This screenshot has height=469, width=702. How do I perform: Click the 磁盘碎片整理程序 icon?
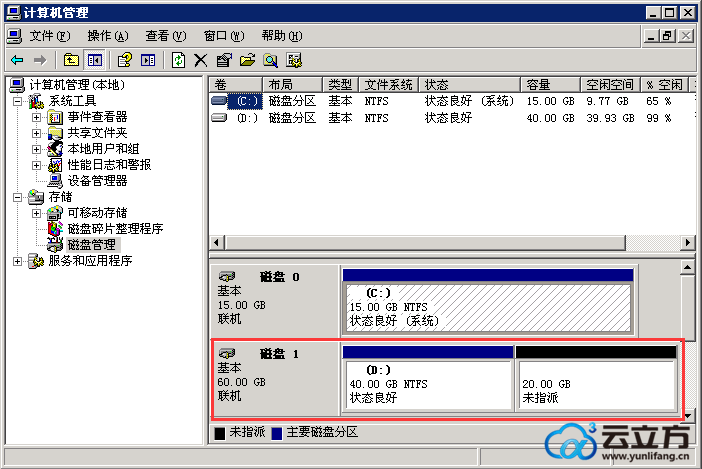pyautogui.click(x=55, y=229)
